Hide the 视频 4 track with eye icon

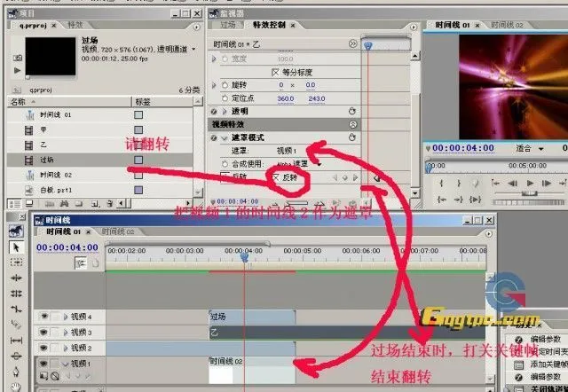(x=43, y=316)
